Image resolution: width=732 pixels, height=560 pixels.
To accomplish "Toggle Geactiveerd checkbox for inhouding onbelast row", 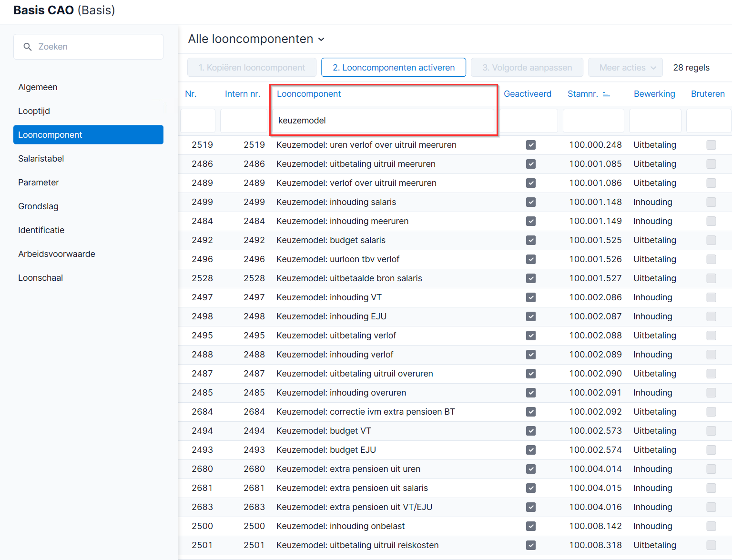I will tap(531, 526).
